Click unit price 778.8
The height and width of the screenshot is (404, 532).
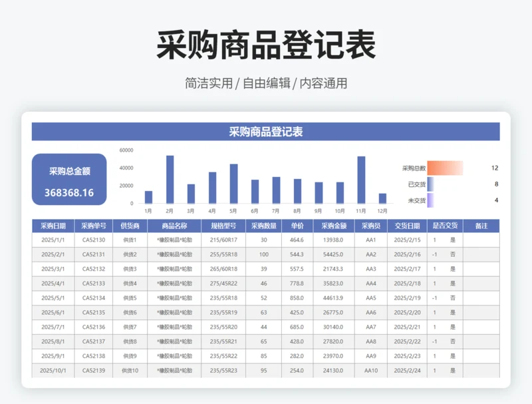coord(297,284)
